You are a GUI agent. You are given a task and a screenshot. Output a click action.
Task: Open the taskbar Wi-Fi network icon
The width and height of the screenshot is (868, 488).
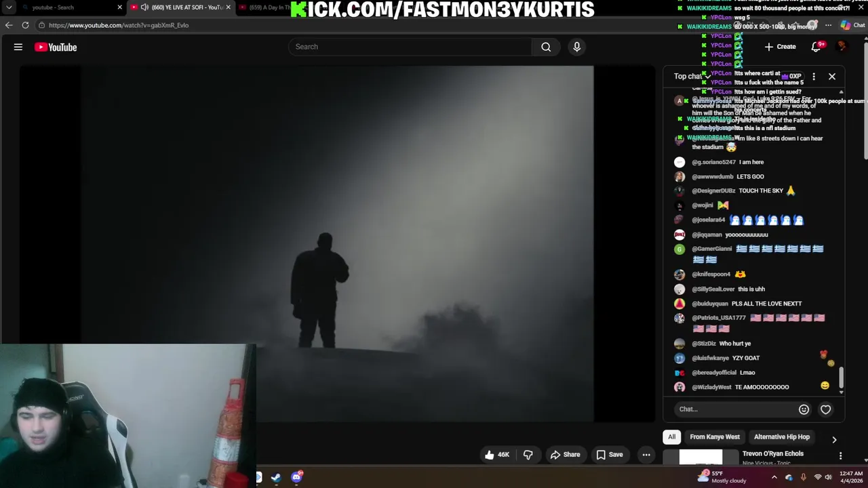(817, 477)
